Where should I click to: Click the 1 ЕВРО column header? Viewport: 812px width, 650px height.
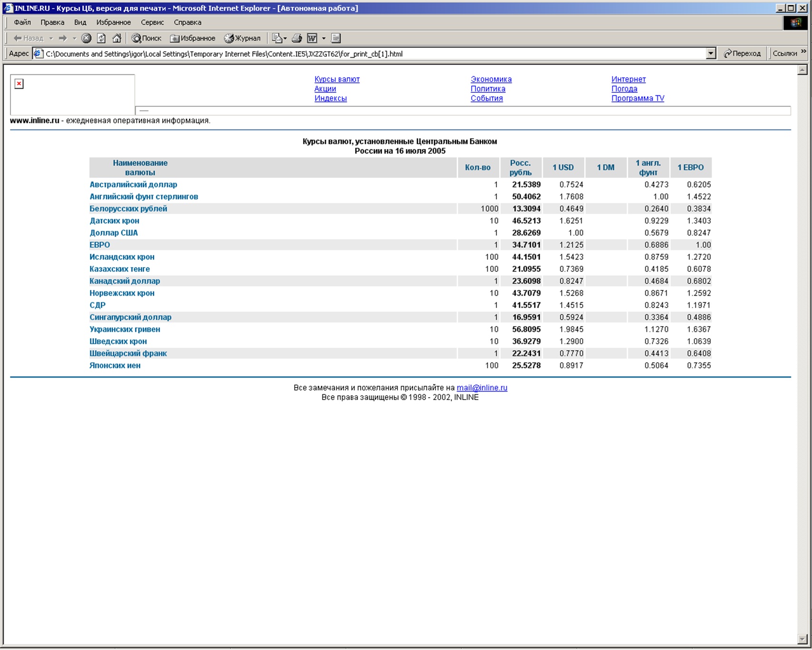pyautogui.click(x=690, y=168)
